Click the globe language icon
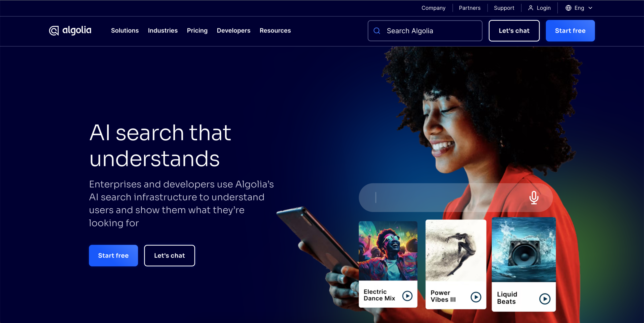This screenshot has height=323, width=644. pos(568,8)
